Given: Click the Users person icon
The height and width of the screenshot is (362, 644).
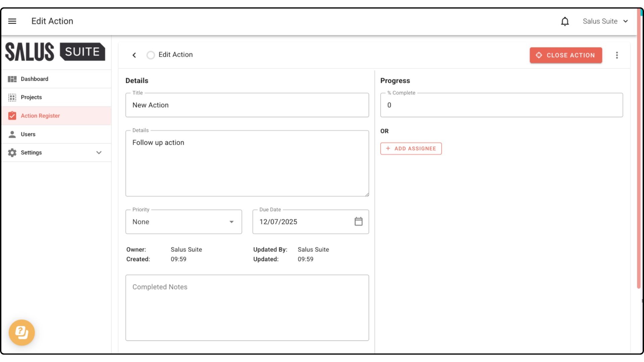Looking at the screenshot, I should click(x=12, y=134).
